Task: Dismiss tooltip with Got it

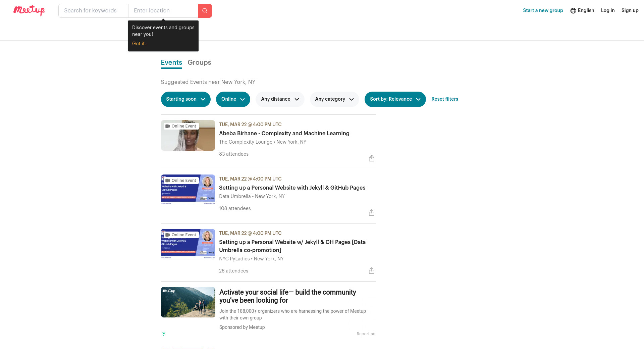Action: point(139,44)
